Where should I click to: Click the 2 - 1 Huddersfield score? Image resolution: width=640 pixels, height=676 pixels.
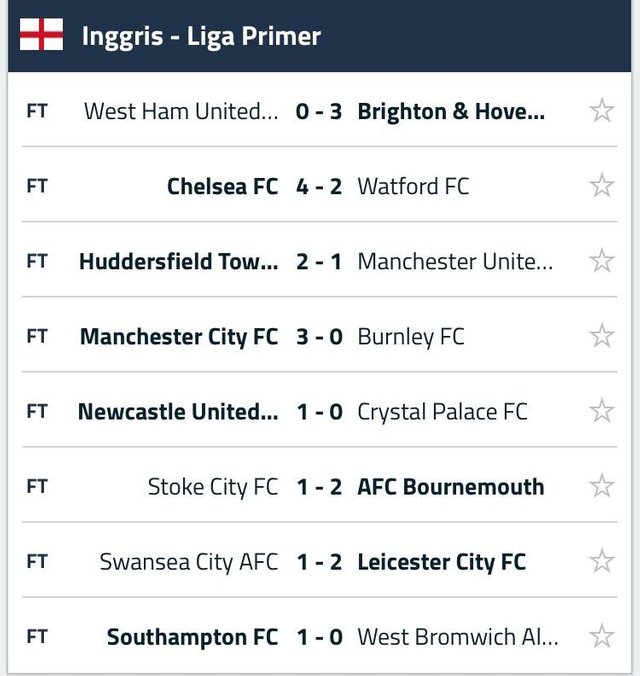click(319, 261)
